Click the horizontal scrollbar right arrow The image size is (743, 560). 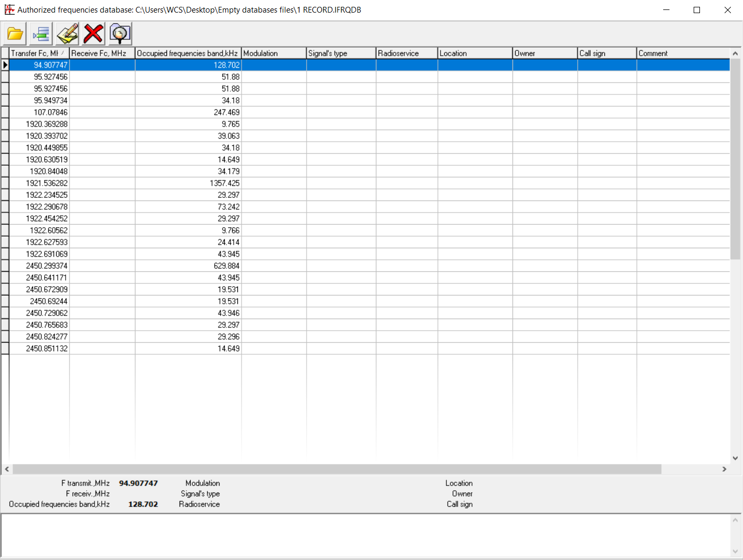click(x=724, y=469)
